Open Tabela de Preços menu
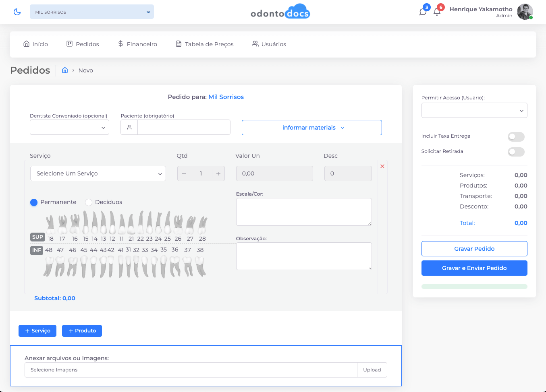Screen dimensions: 546x392 [x=205, y=44]
